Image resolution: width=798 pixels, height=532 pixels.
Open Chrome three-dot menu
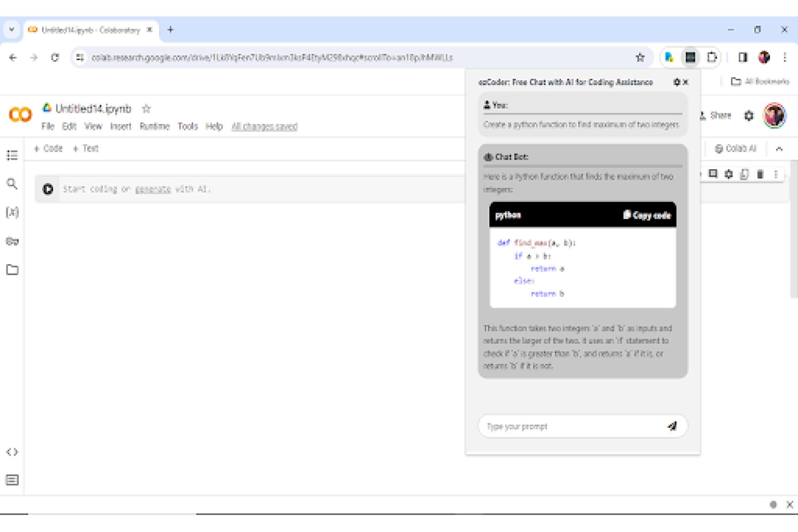(785, 57)
